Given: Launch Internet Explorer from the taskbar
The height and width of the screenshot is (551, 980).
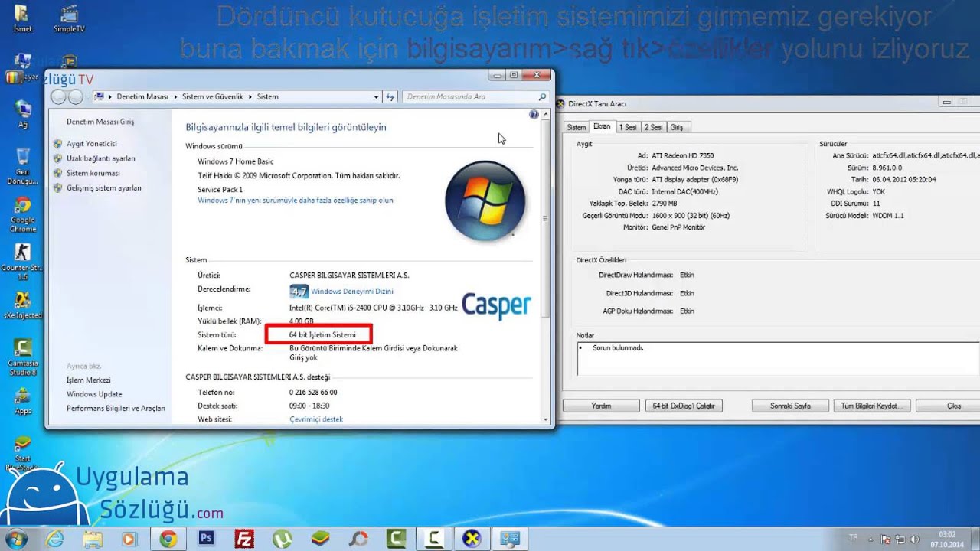Looking at the screenshot, I should click(55, 539).
